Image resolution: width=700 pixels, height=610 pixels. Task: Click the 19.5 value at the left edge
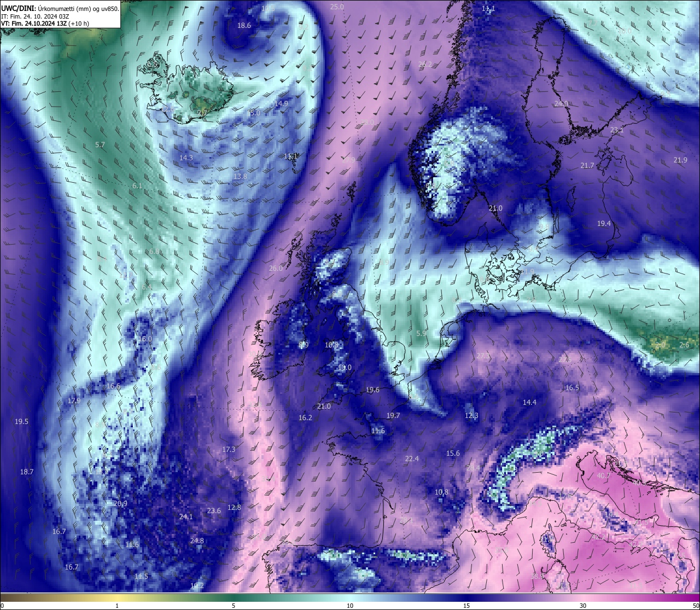click(x=21, y=421)
